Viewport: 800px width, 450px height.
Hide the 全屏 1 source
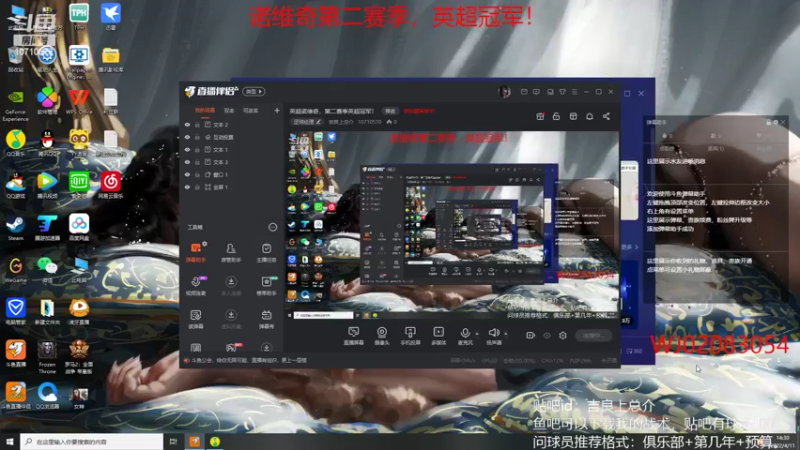(x=187, y=187)
